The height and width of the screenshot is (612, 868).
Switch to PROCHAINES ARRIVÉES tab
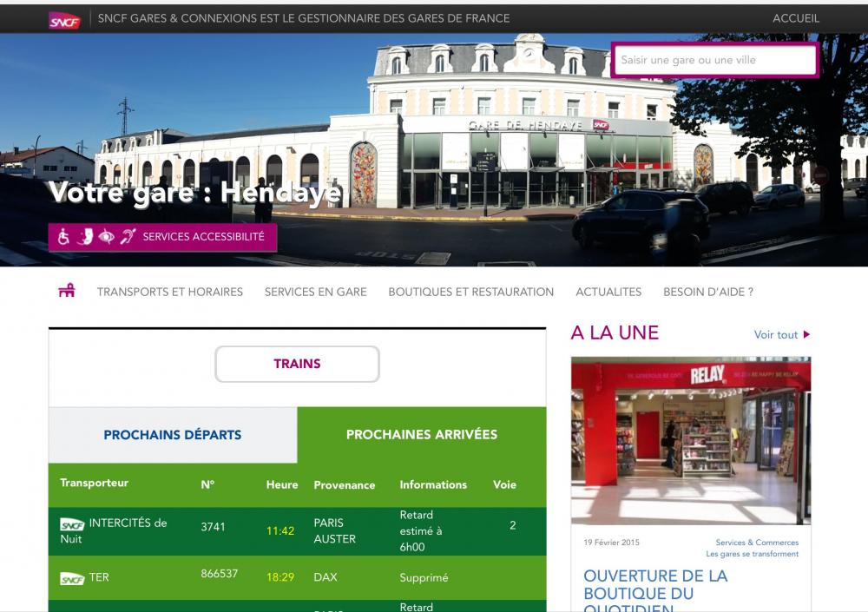(x=422, y=435)
